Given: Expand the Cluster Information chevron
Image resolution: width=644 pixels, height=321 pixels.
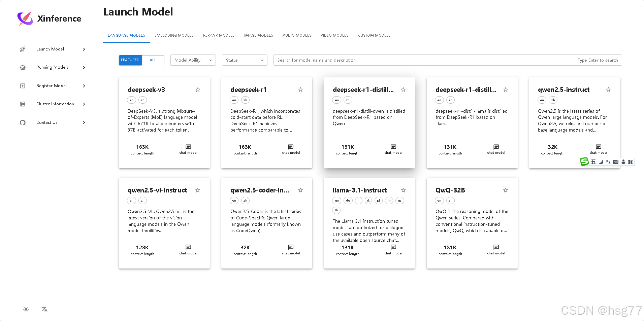Looking at the screenshot, I should coord(84,104).
